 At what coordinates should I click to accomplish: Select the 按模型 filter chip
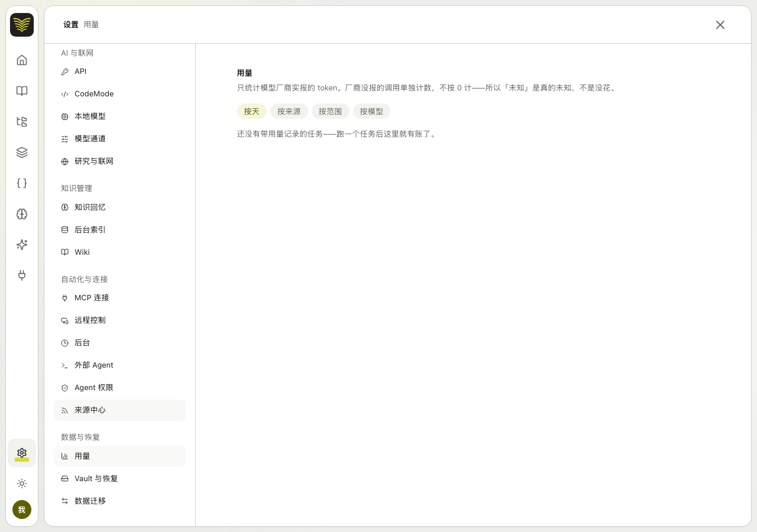(372, 111)
